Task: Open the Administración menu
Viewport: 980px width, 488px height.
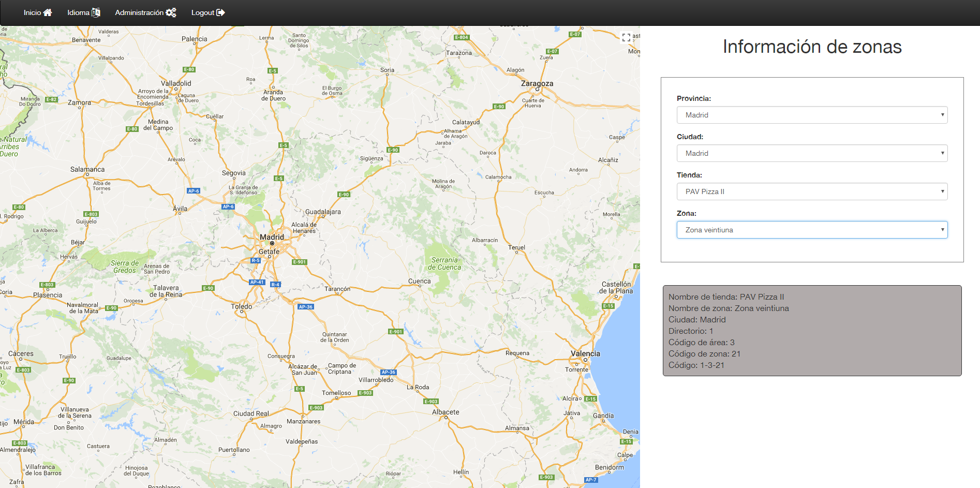Action: (145, 12)
